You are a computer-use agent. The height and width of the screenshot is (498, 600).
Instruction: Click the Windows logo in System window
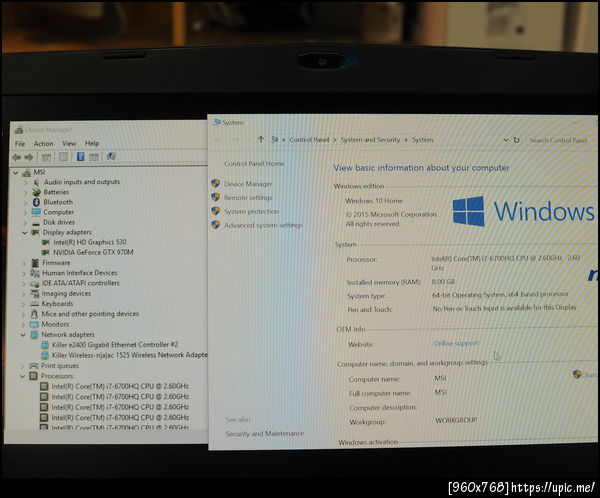(x=468, y=211)
